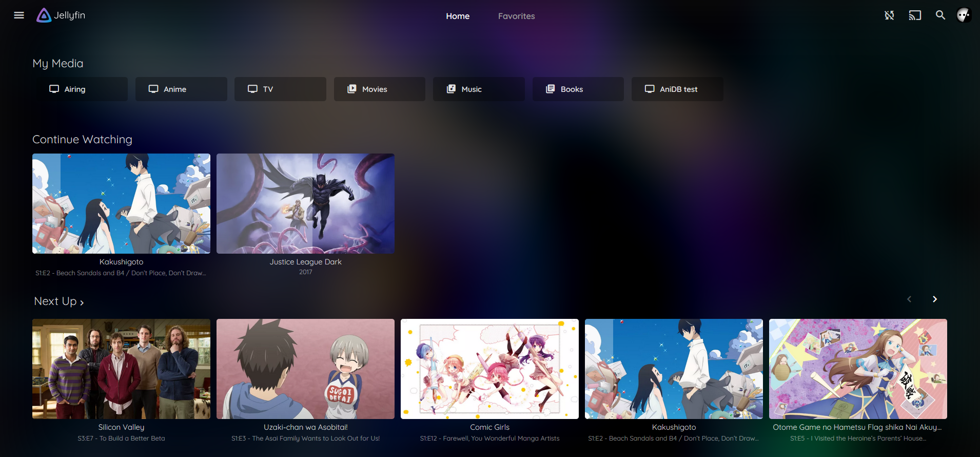
Task: Open Otome Game no Hametsu Flag thumbnail
Action: pos(858,369)
